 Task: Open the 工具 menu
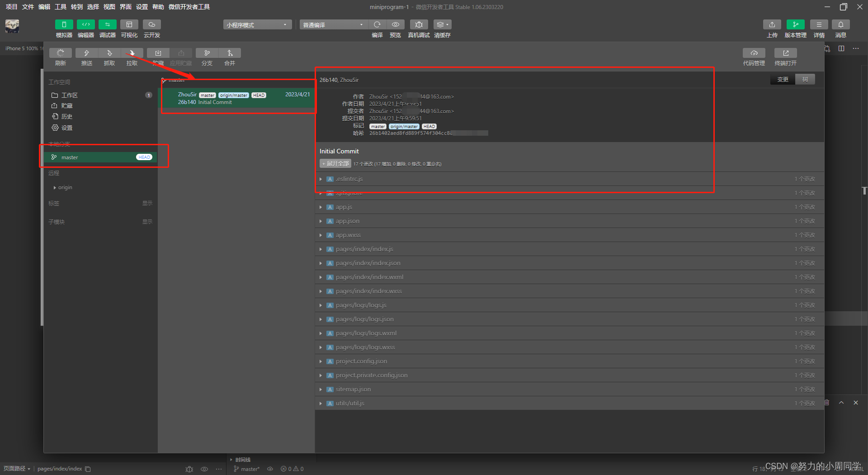61,7
